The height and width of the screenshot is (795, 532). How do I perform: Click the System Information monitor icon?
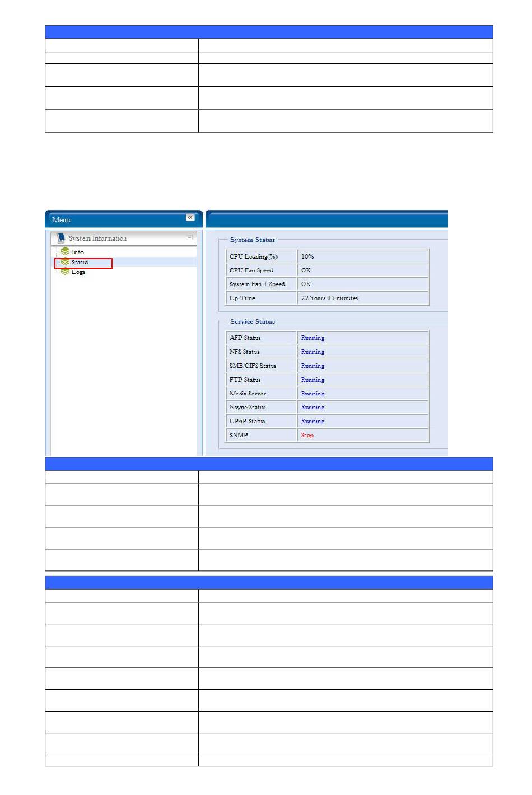coord(61,238)
